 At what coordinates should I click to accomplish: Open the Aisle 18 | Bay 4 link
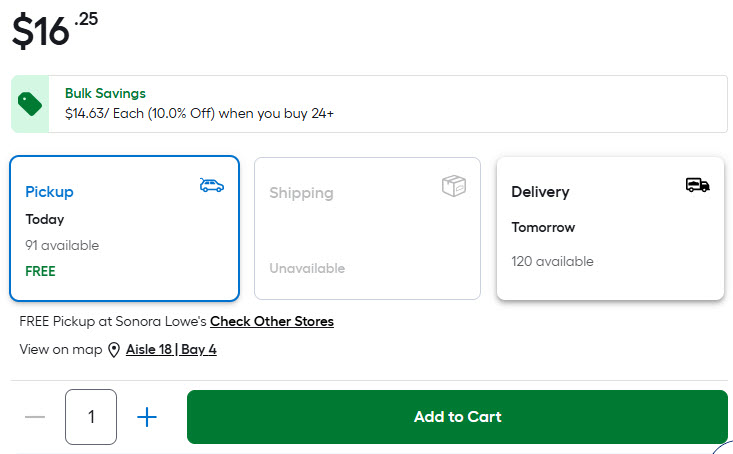[171, 350]
